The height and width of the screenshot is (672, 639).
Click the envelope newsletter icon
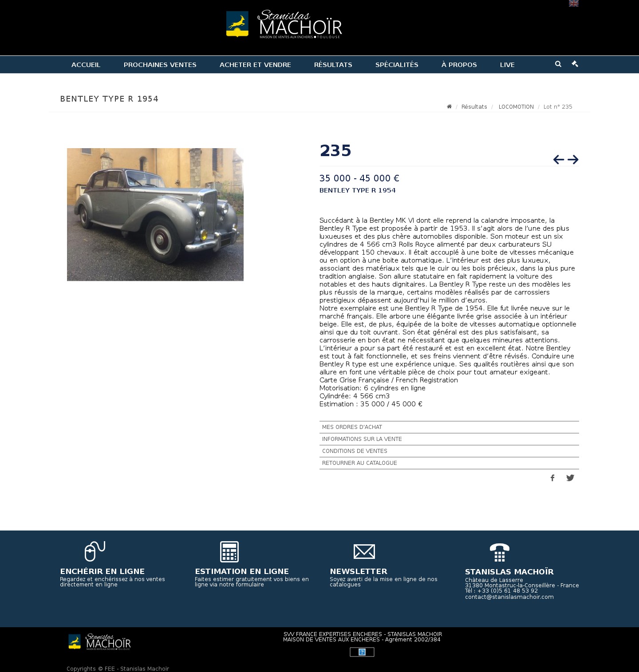364,552
